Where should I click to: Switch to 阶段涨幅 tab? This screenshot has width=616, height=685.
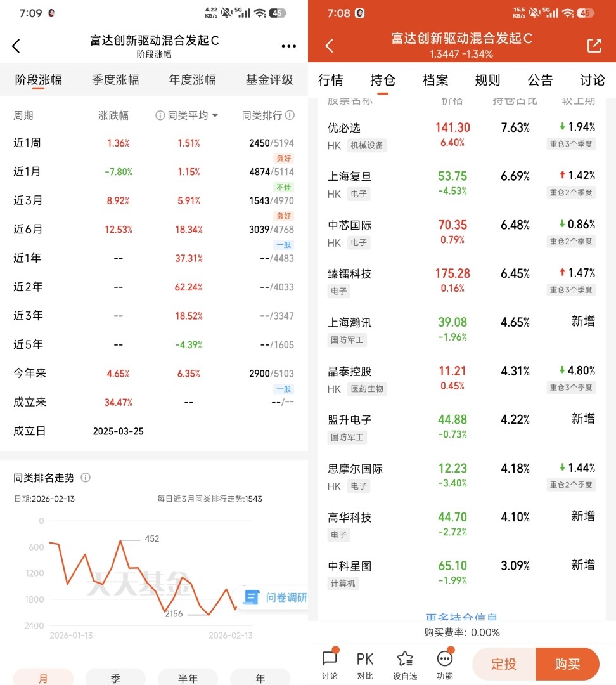click(39, 80)
